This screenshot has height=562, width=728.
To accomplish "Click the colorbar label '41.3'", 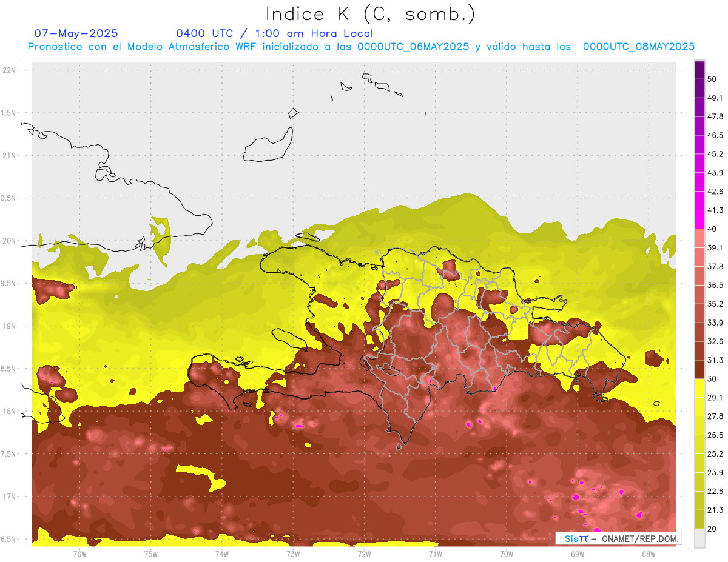I will (x=715, y=210).
